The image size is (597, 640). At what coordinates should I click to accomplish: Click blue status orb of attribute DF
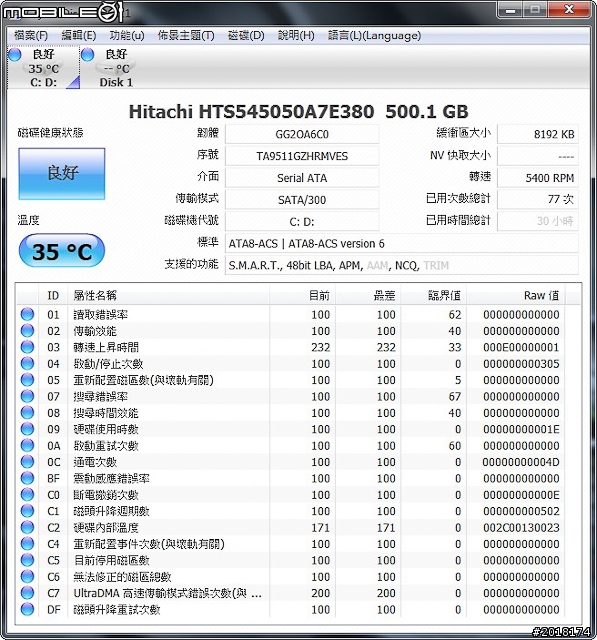point(27,609)
